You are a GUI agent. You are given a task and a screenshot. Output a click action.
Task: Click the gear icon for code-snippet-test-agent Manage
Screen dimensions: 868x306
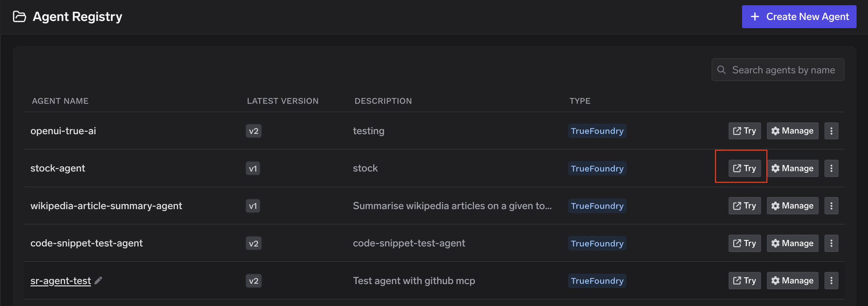pos(776,243)
